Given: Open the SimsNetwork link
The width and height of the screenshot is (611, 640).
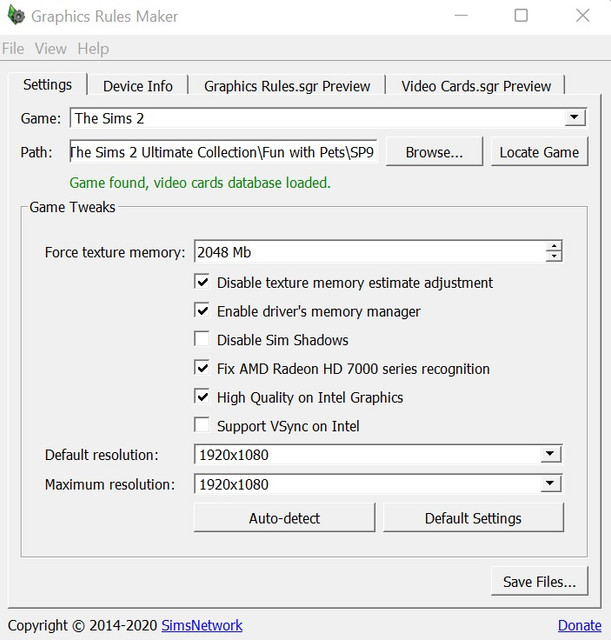Looking at the screenshot, I should point(202,625).
